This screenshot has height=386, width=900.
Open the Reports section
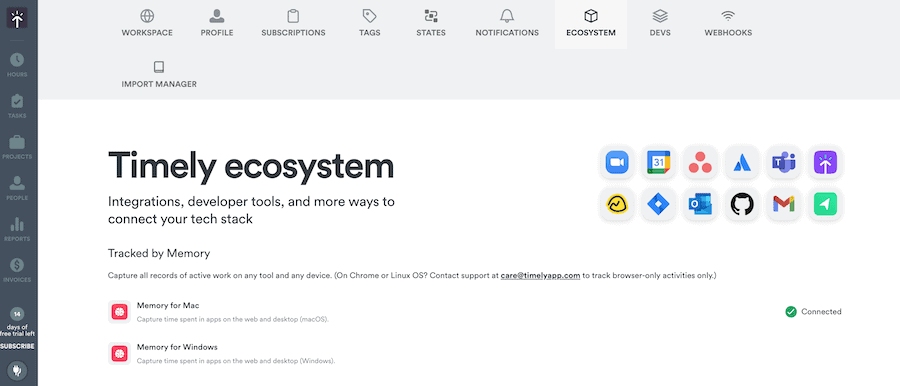point(17,229)
